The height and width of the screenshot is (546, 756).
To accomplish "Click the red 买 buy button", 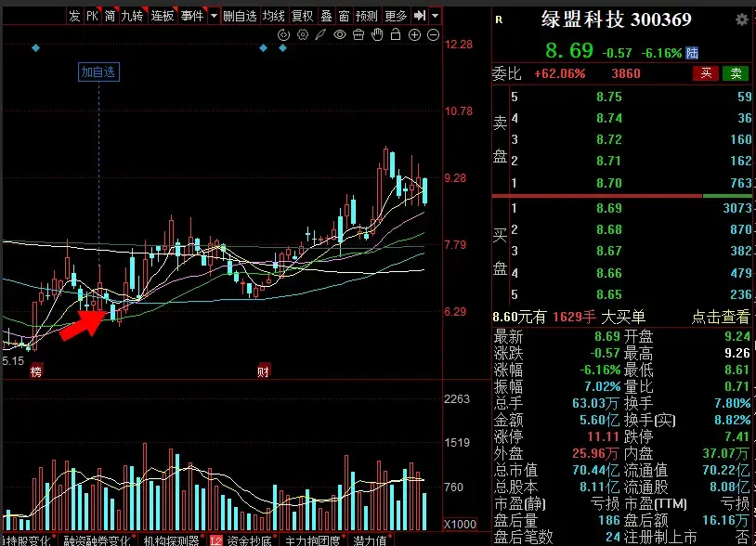I will [x=706, y=73].
